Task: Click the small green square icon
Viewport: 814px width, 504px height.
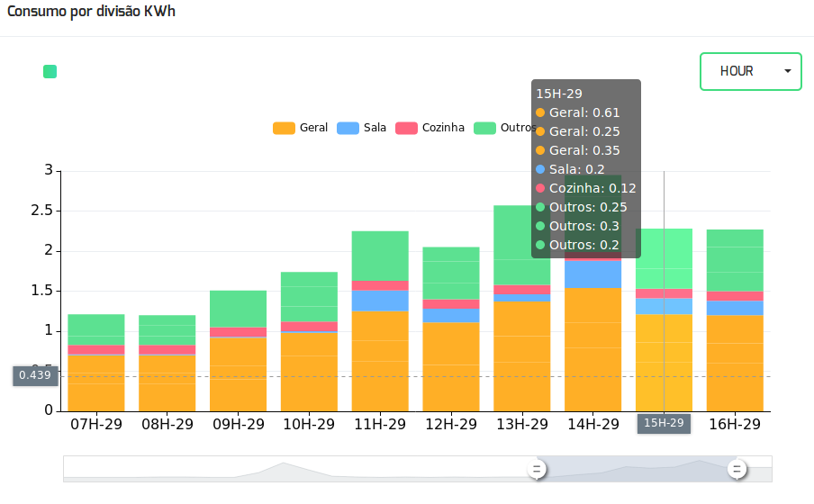Action: (50, 72)
